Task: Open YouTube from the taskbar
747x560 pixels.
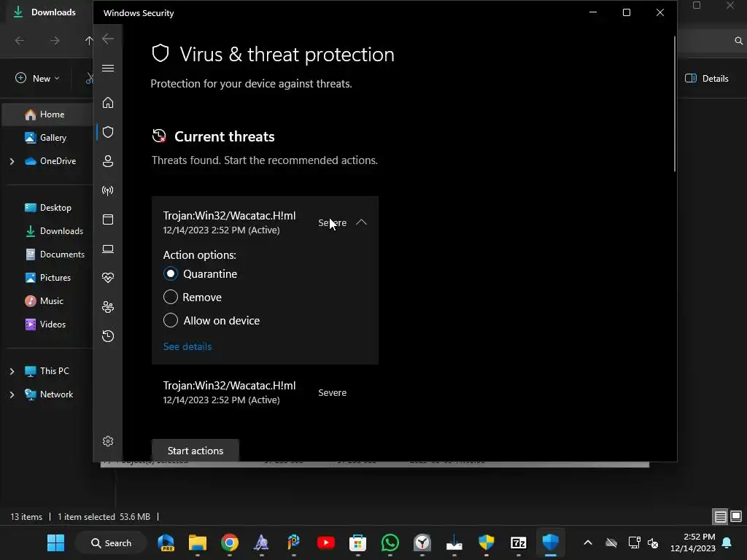Action: click(326, 542)
